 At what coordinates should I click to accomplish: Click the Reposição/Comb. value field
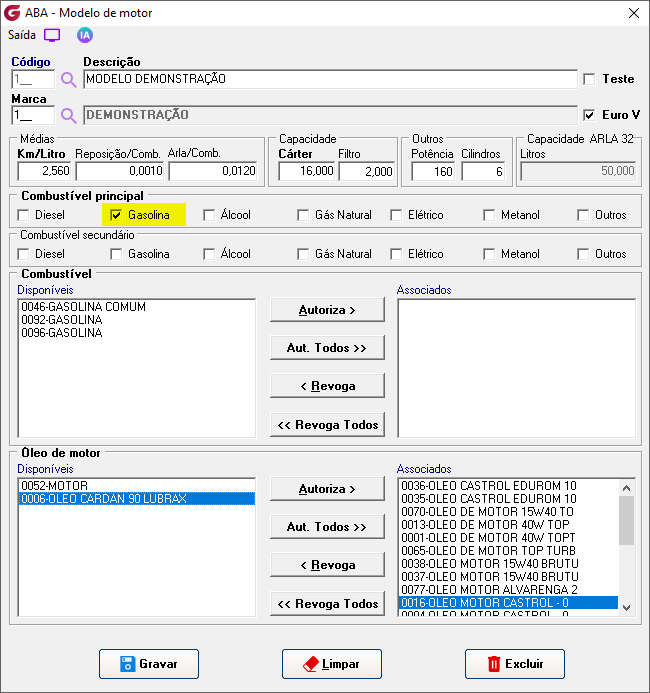click(119, 171)
